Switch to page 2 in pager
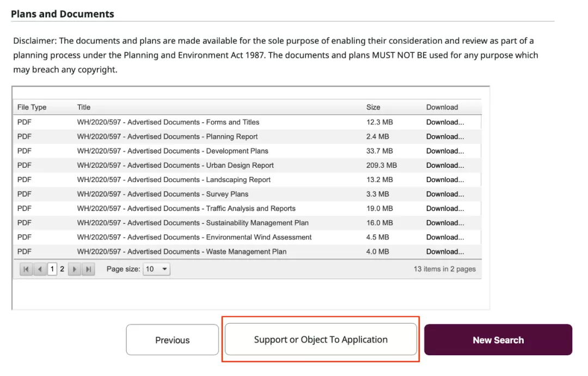The width and height of the screenshot is (588, 376). (x=62, y=269)
